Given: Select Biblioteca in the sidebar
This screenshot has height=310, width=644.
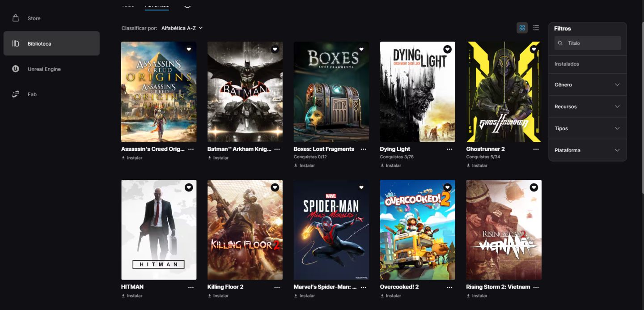Looking at the screenshot, I should [x=51, y=43].
